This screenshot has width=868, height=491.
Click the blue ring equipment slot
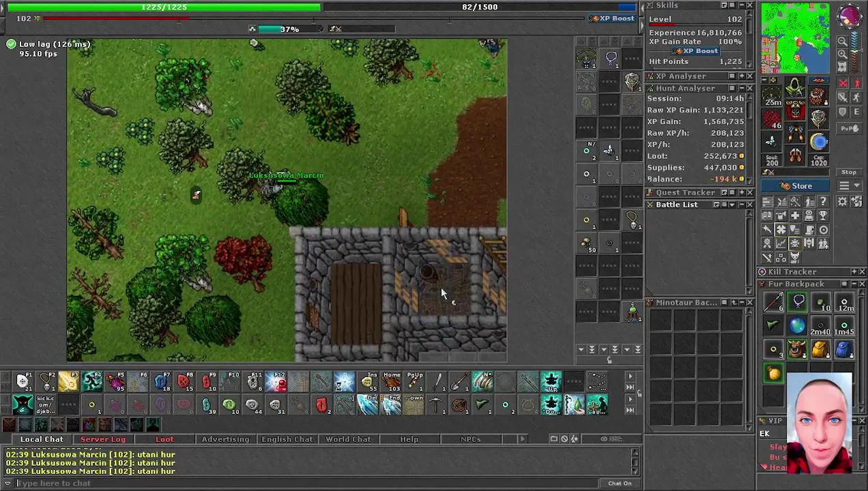coord(818,142)
